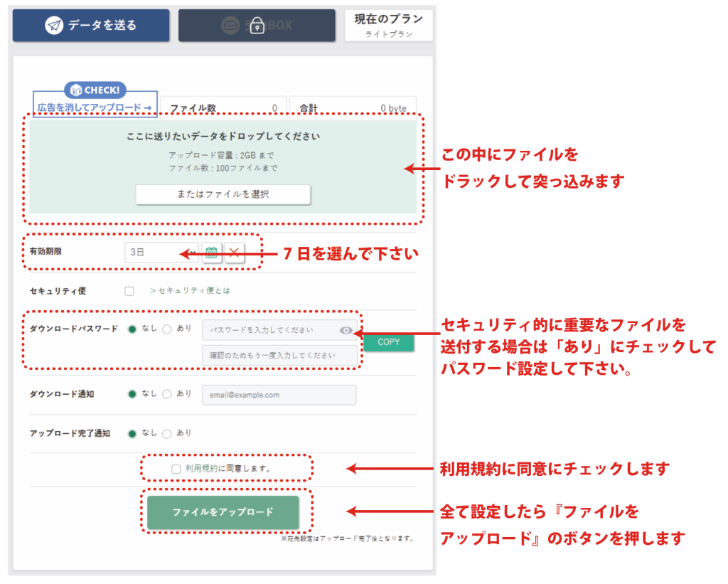Enable the セキュリティ便 checkbox
Viewport: 728px width, 584px height.
(x=129, y=291)
